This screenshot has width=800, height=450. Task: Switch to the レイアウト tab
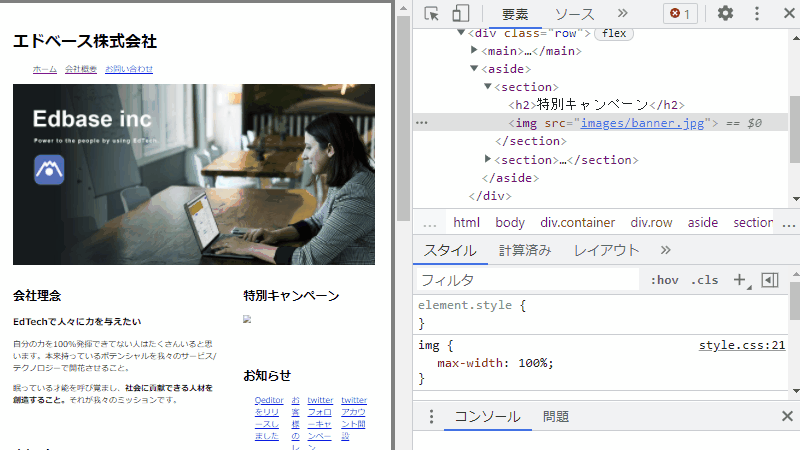point(606,251)
